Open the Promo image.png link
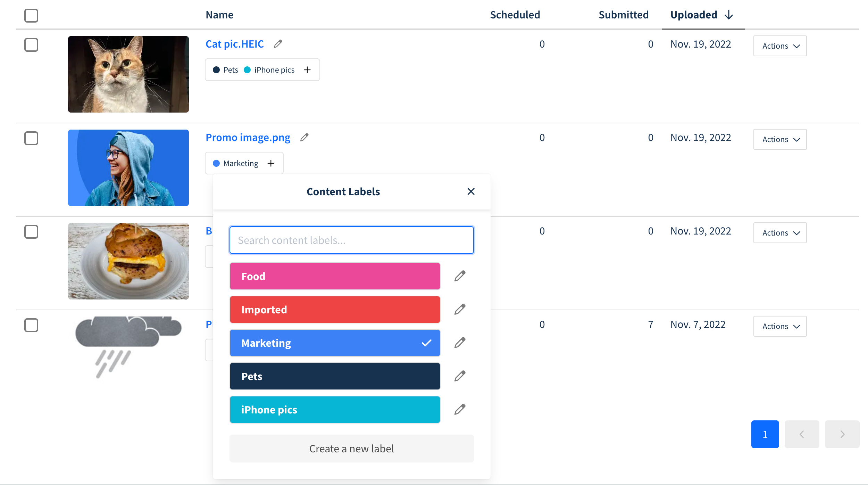Image resolution: width=868 pixels, height=485 pixels. click(248, 138)
